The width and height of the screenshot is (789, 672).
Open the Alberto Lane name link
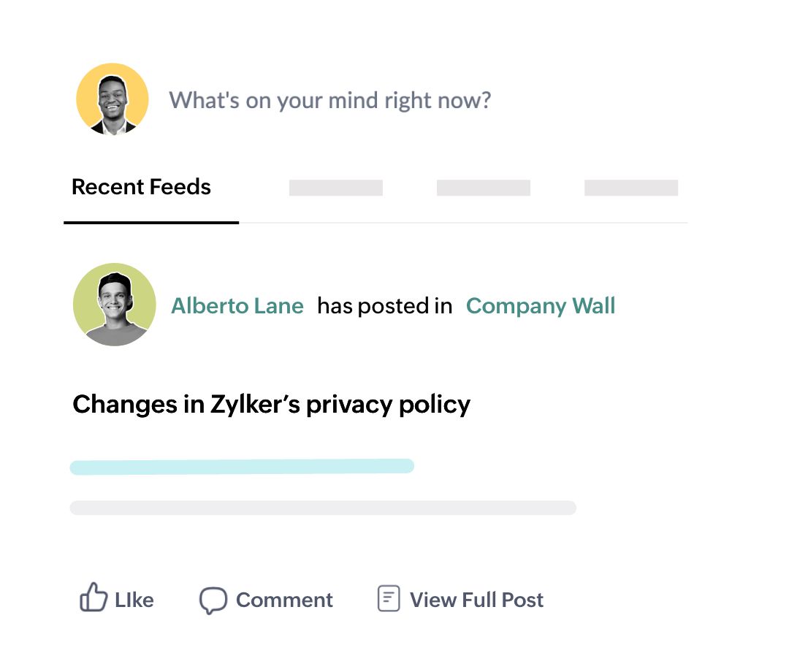point(237,305)
